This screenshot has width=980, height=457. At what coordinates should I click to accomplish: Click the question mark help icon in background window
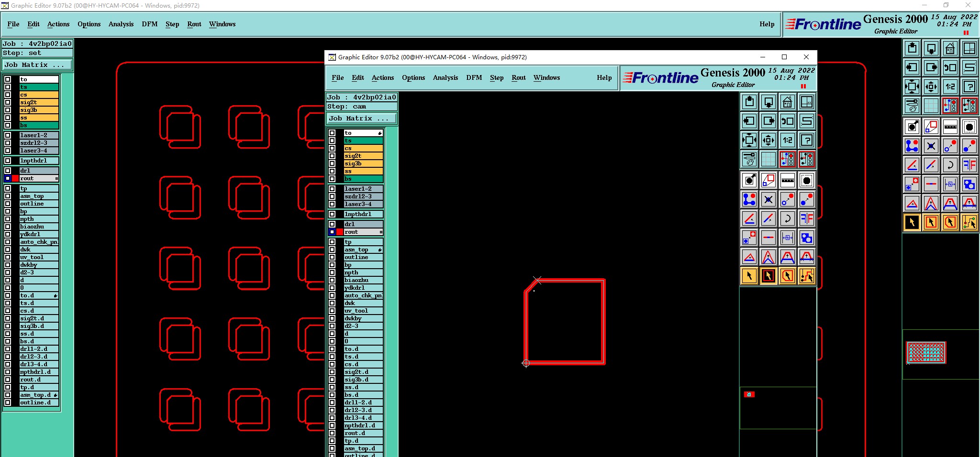tap(969, 87)
